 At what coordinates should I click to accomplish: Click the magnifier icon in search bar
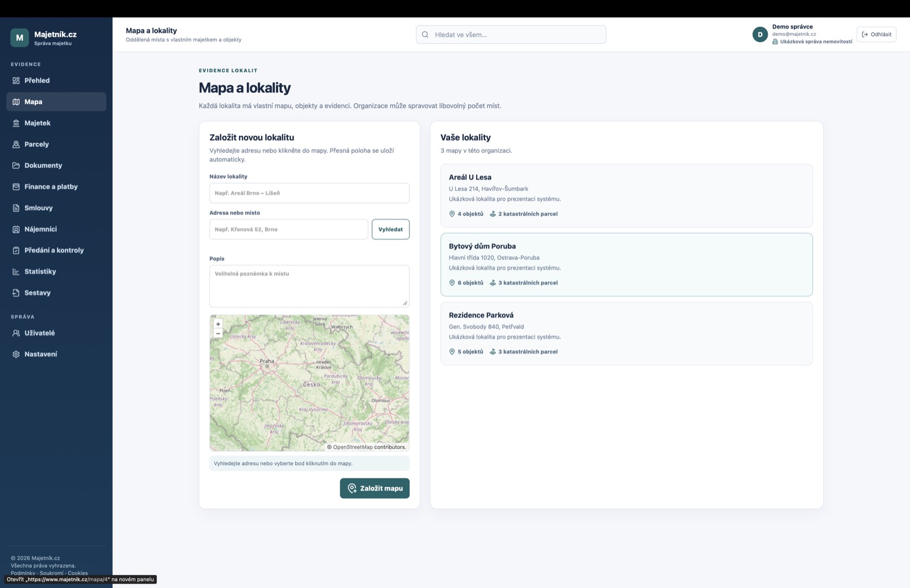click(425, 35)
